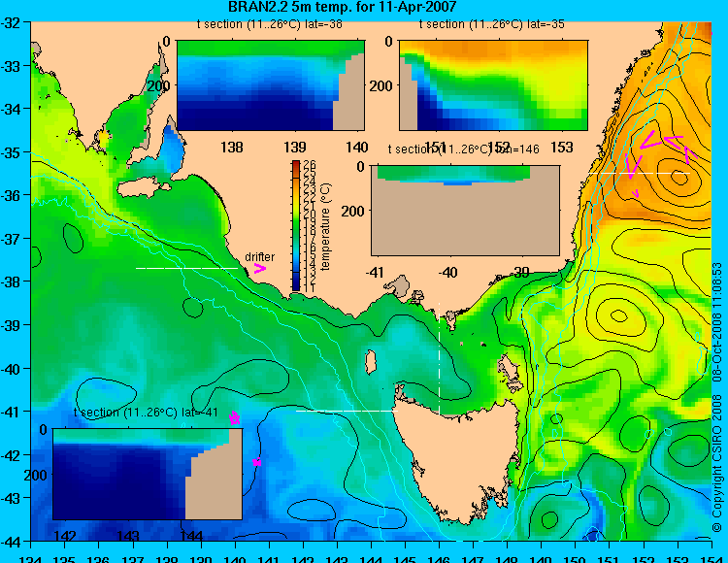Click the magenta square marker near 42S

click(x=257, y=462)
